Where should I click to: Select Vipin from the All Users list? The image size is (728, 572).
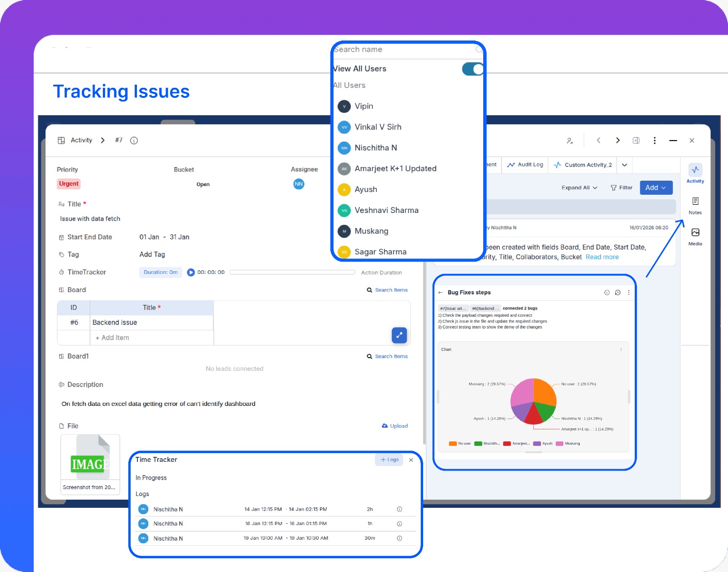[364, 106]
